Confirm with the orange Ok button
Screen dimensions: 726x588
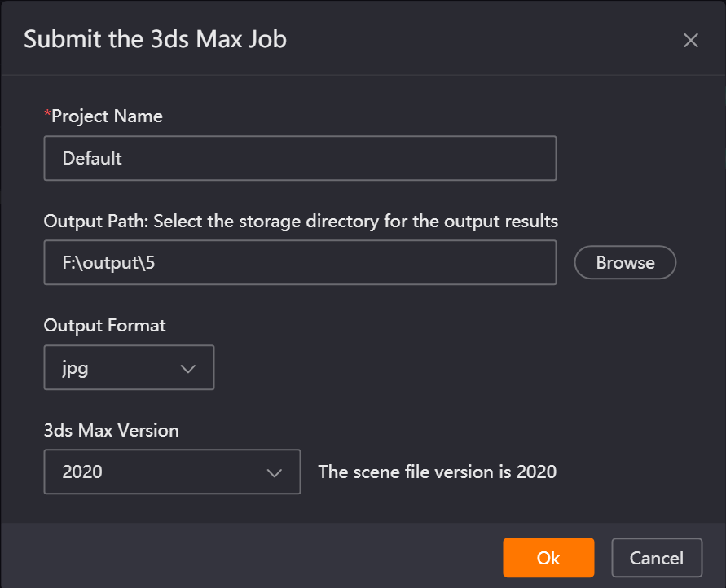(548, 558)
